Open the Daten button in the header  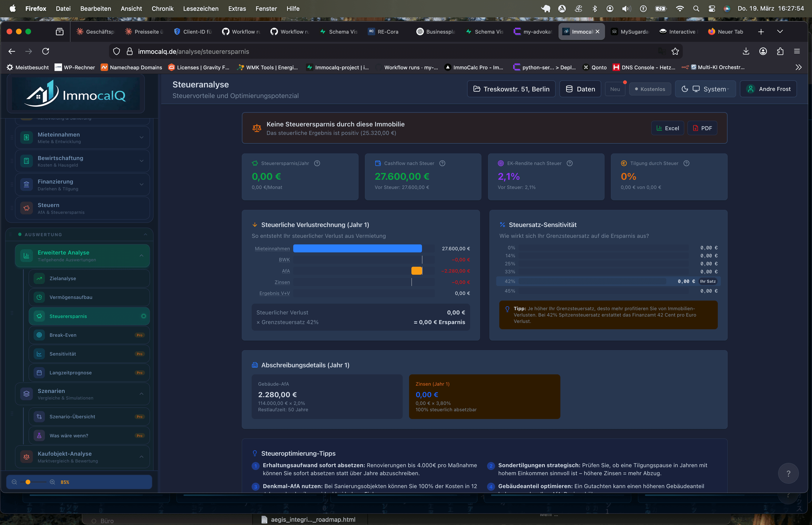coord(580,89)
